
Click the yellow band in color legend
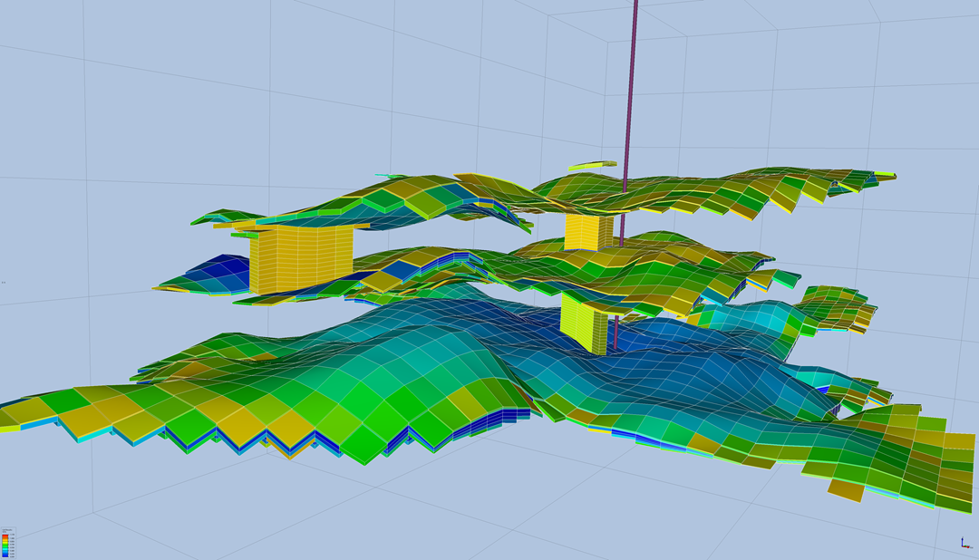coord(5,542)
